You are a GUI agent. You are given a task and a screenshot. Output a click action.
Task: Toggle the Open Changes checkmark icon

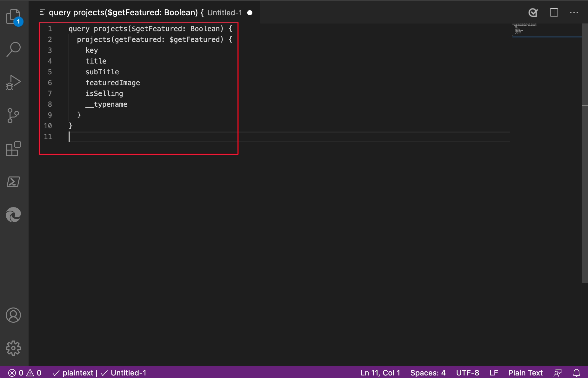533,13
